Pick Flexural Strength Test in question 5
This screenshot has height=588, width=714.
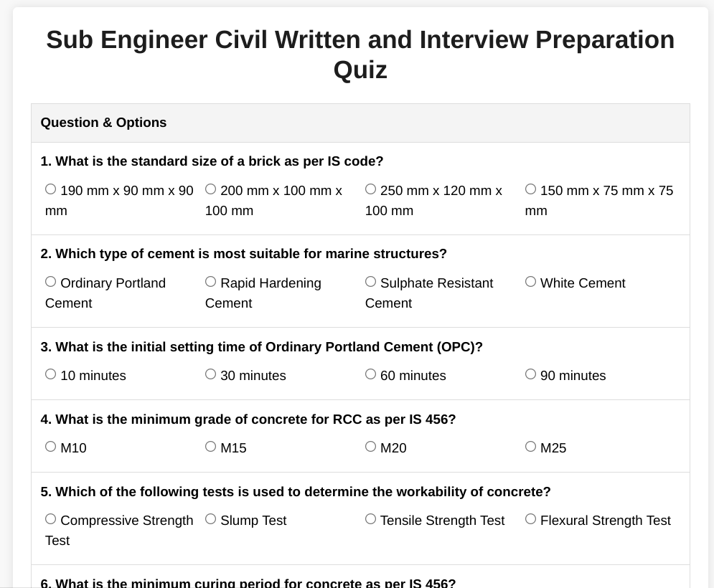530,518
